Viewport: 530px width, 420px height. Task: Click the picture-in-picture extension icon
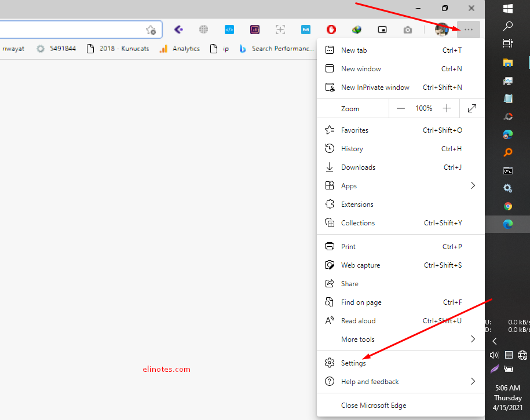[x=382, y=30]
